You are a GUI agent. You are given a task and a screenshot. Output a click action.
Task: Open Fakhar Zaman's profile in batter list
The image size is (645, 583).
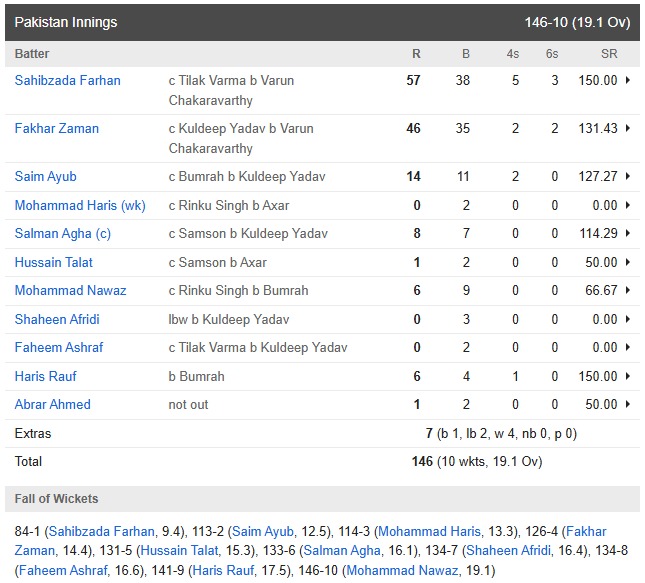pyautogui.click(x=56, y=129)
